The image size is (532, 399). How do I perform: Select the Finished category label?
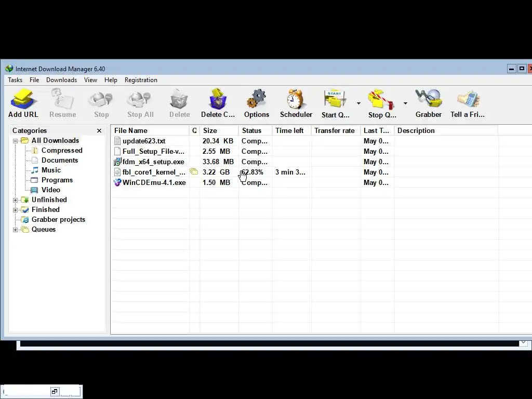pyautogui.click(x=46, y=209)
